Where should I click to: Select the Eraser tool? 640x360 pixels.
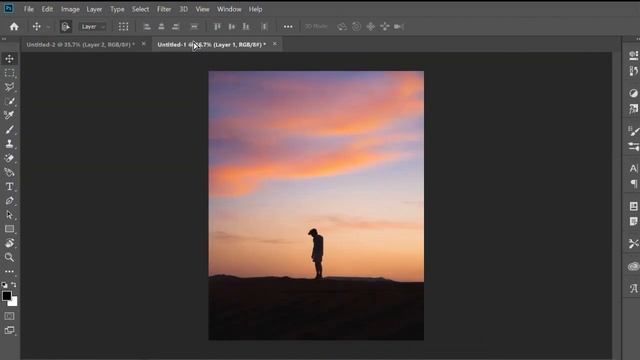9,158
